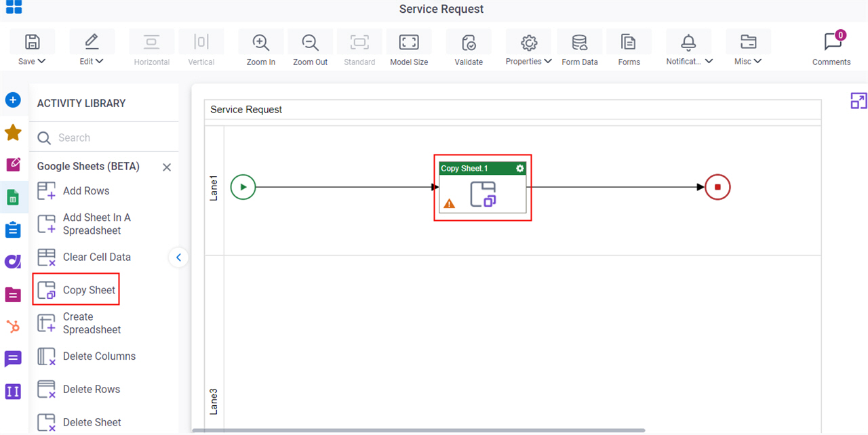Open the Comments panel
Screen dimensions: 868x435
(x=831, y=49)
